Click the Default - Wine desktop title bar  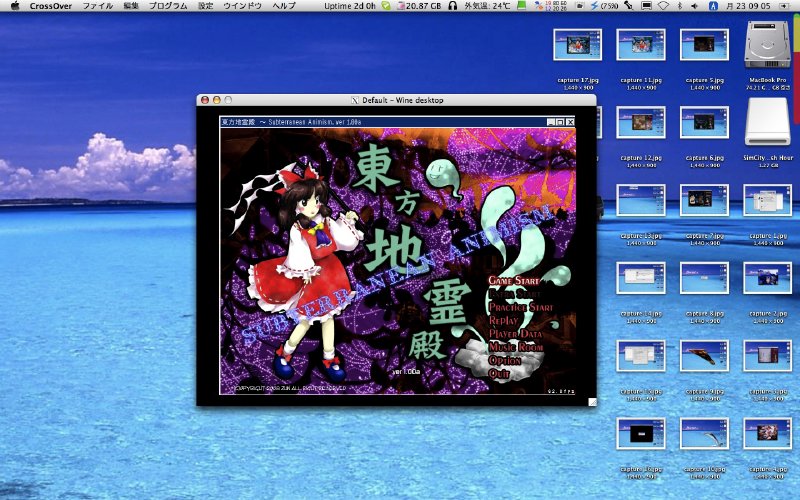click(x=396, y=100)
